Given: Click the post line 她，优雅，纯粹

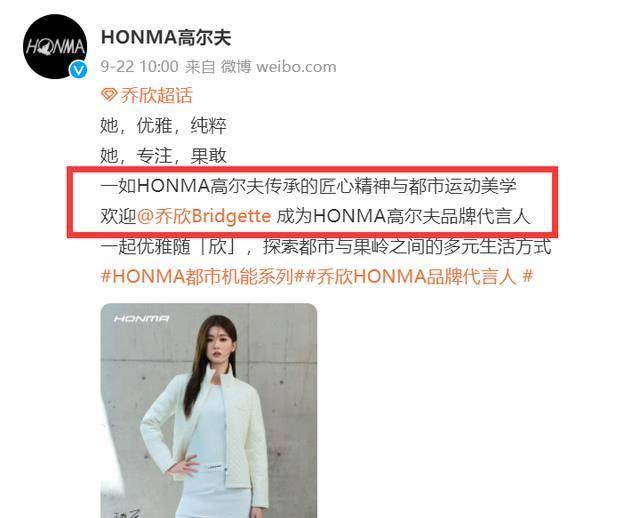Looking at the screenshot, I should [163, 125].
